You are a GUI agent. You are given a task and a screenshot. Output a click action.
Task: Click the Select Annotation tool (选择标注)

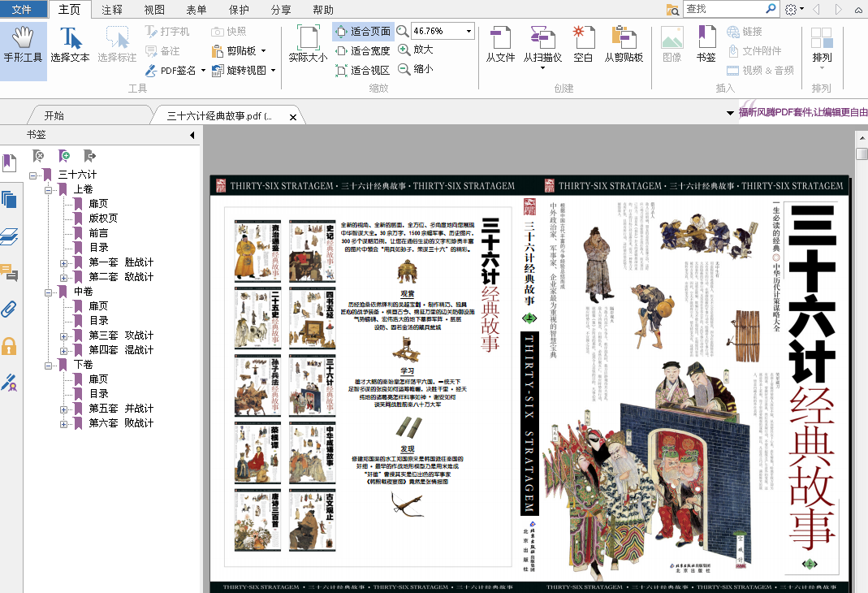[x=117, y=45]
